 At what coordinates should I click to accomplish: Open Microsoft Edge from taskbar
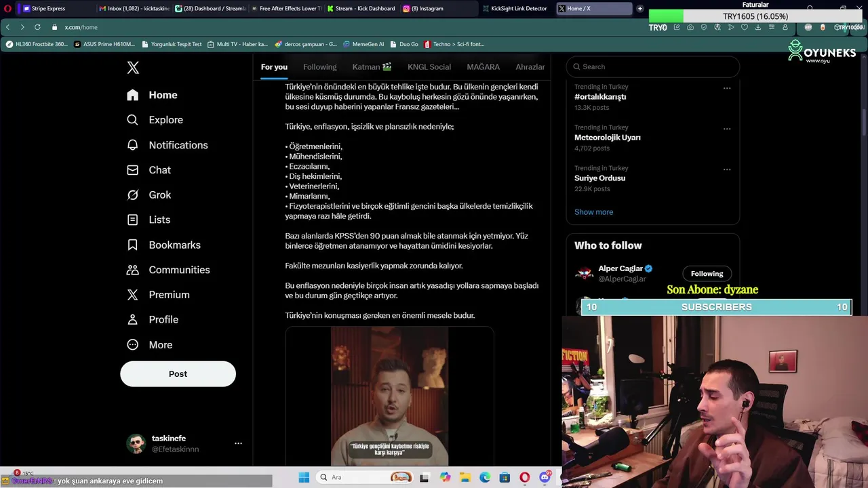[x=485, y=477]
